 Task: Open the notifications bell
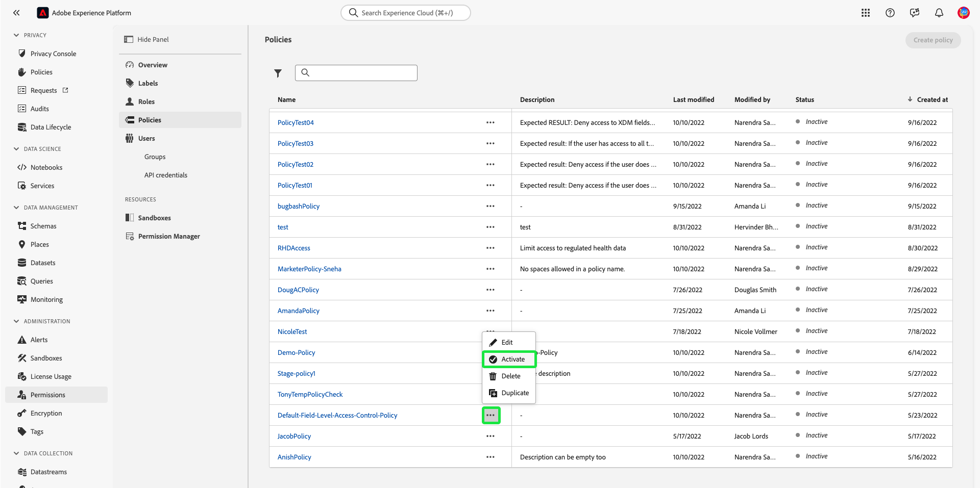[x=939, y=13]
